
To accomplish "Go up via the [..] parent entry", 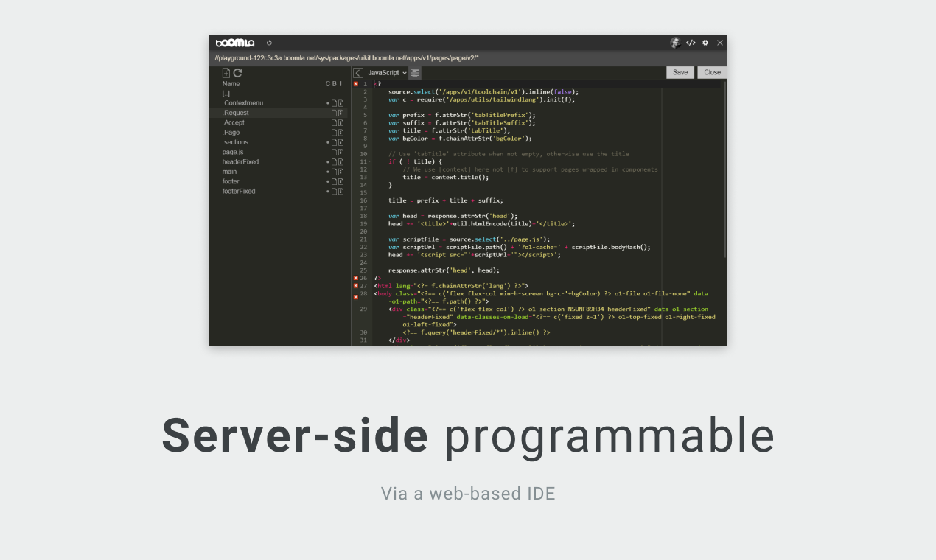I will (x=226, y=94).
